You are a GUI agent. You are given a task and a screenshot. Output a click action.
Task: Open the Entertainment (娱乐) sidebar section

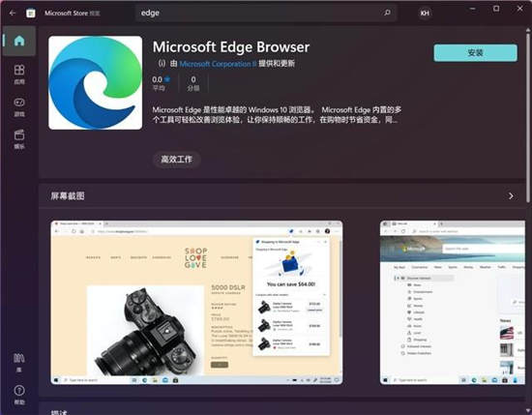click(19, 139)
